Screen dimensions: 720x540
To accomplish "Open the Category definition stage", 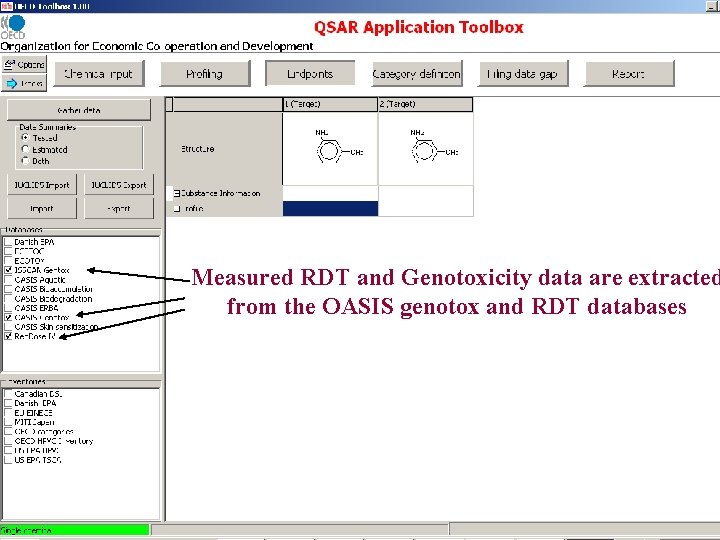I will point(416,74).
